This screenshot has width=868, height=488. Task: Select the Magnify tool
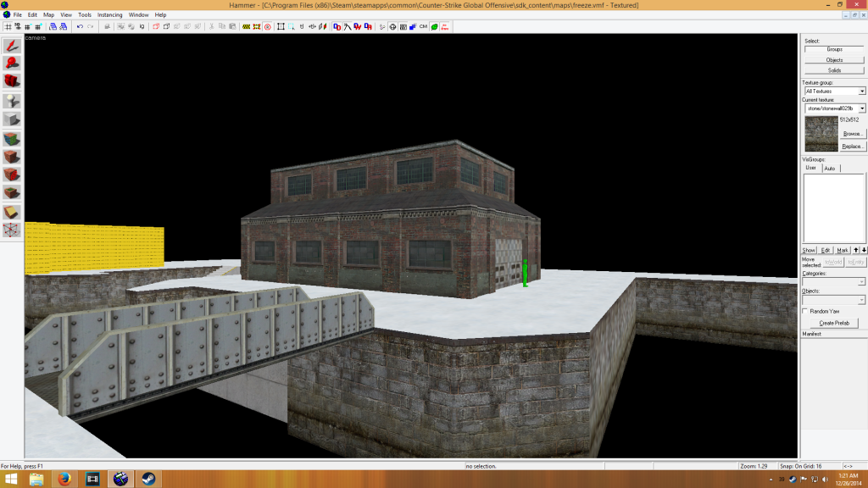12,63
